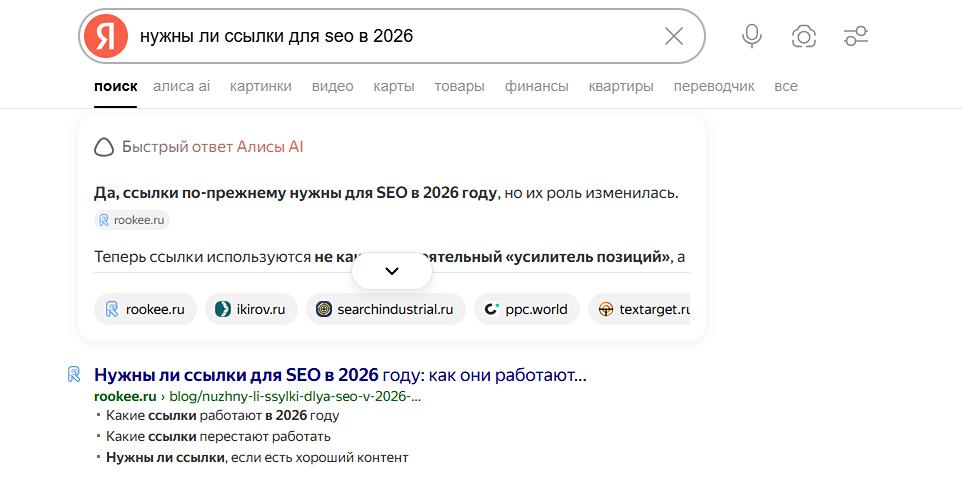This screenshot has width=962, height=482.
Task: Open image search camera icon
Action: click(x=803, y=36)
